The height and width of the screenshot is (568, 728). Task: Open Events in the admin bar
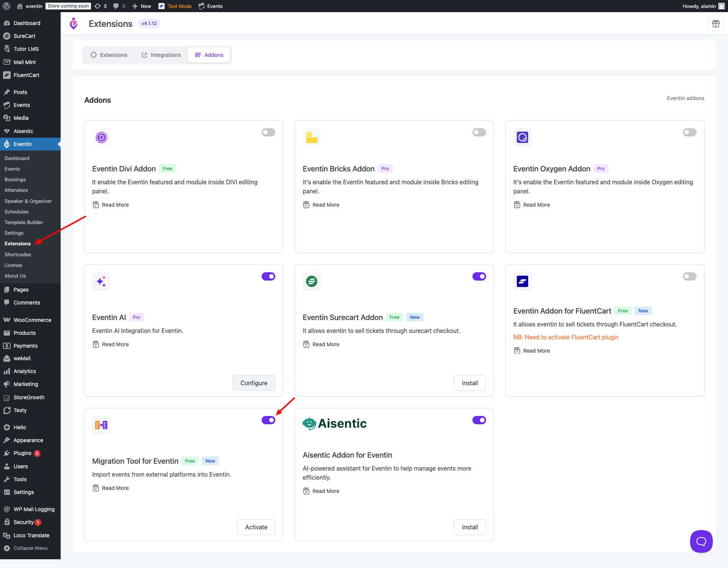[210, 6]
